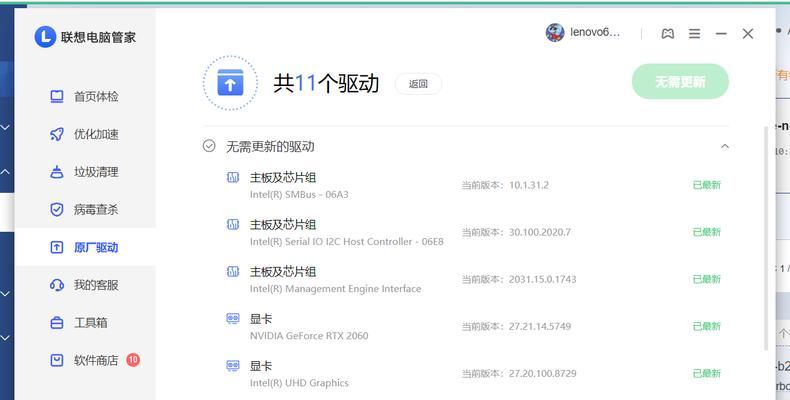This screenshot has width=790, height=400.
Task: Collapse the 无需更新的驱动 section chevron
Action: point(725,147)
